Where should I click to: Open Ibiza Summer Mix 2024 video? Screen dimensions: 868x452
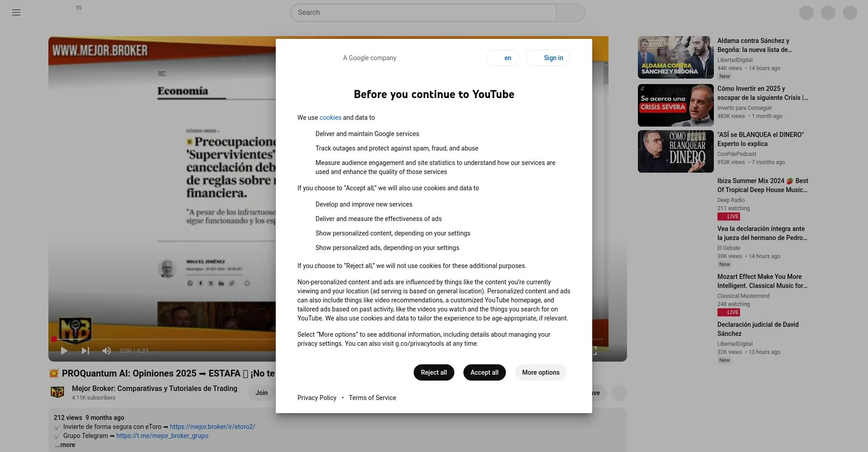763,185
